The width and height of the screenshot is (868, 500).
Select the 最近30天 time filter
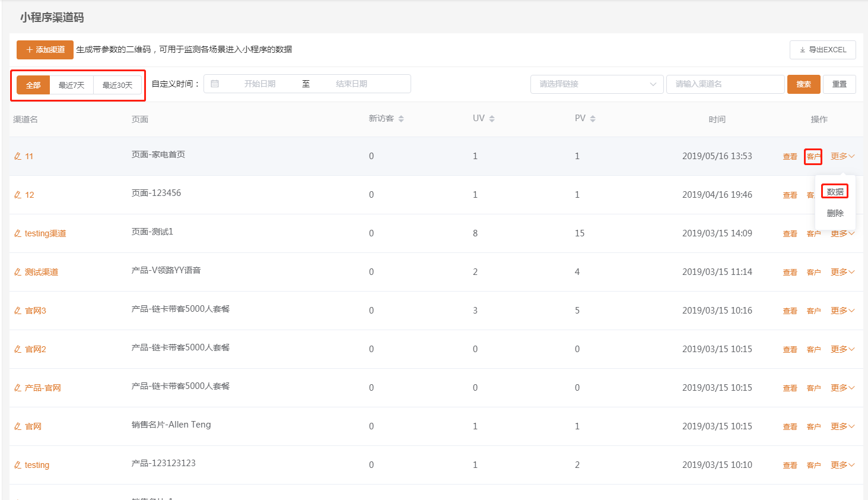coord(117,85)
